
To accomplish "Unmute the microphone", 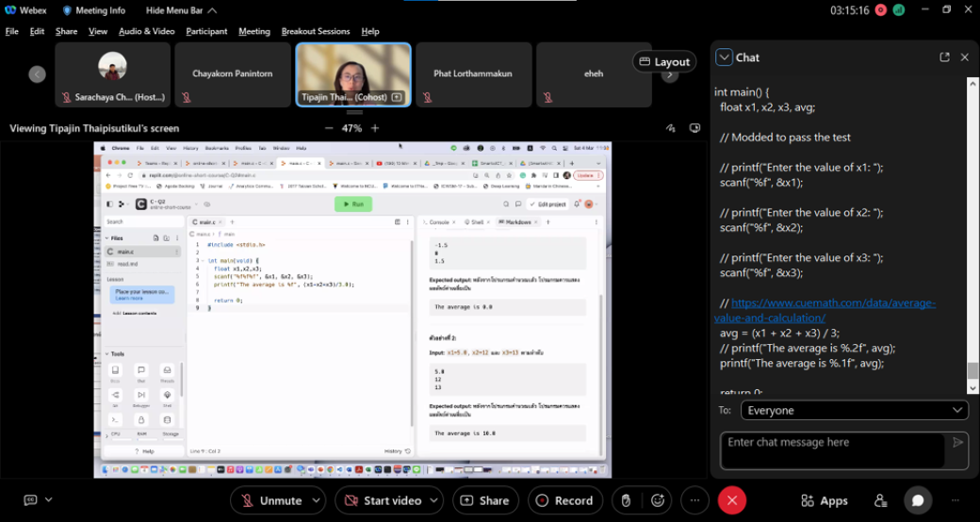I will point(270,500).
